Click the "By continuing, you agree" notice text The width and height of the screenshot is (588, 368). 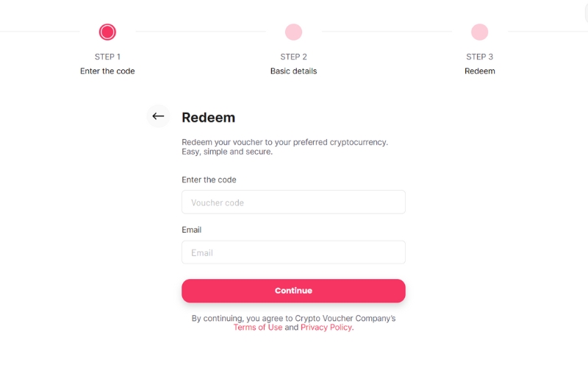point(293,318)
